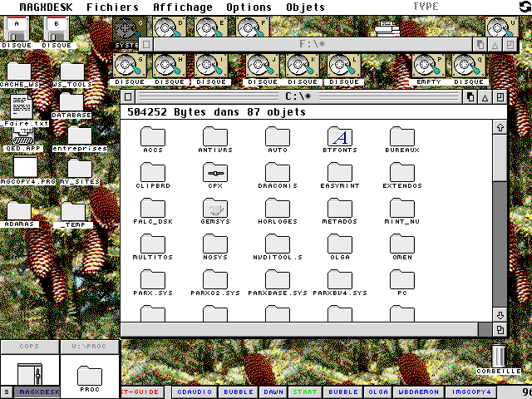
Task: Select hard disk E drive icon
Action: (210, 27)
